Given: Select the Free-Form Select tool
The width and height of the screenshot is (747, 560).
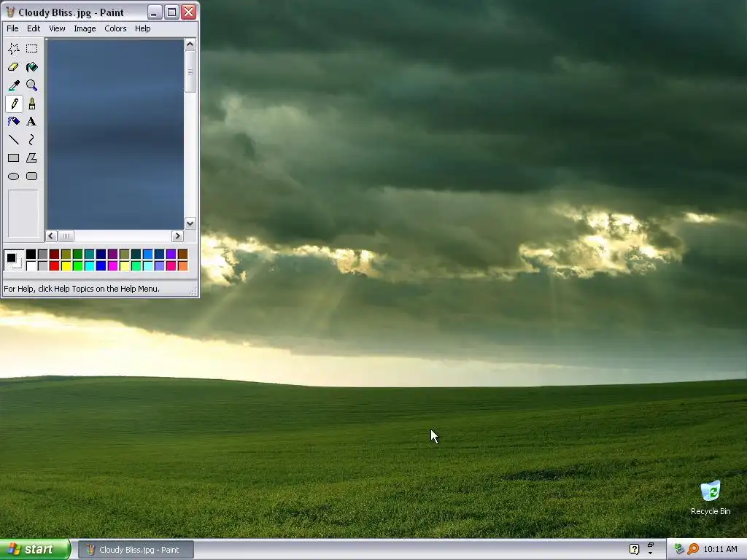Looking at the screenshot, I should [14, 49].
